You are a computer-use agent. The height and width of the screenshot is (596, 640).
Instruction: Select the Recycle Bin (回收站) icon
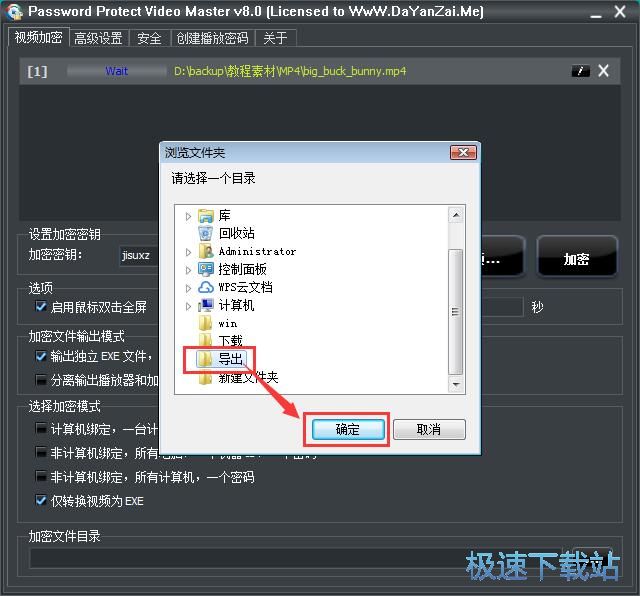(x=206, y=234)
